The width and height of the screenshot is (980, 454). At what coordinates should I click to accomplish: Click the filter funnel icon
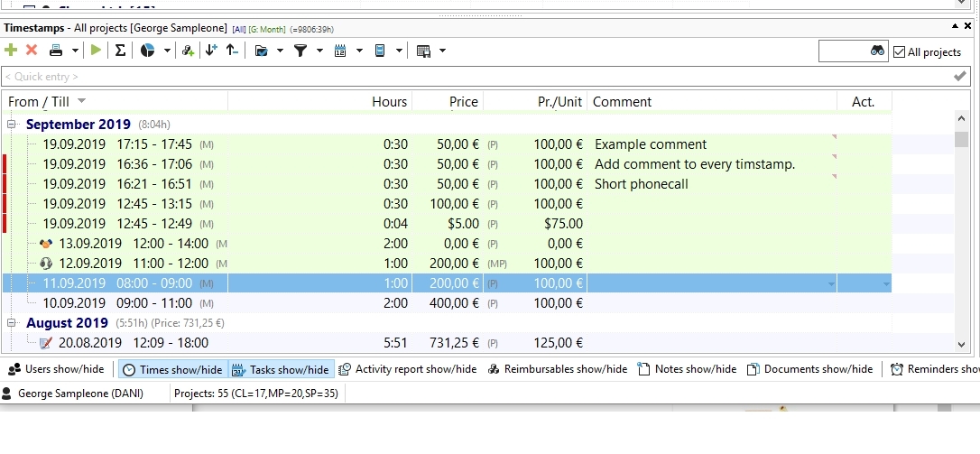pos(300,51)
